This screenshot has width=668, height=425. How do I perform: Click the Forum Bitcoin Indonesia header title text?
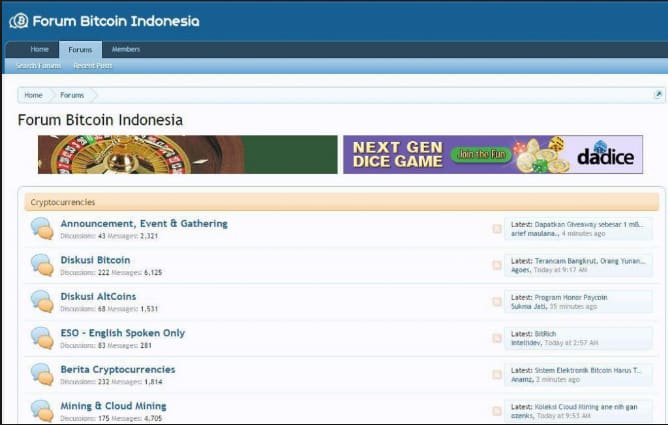click(116, 21)
